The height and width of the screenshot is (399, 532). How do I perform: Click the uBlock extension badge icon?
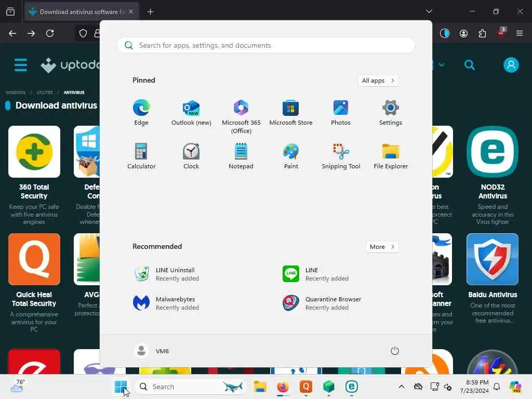(x=501, y=33)
